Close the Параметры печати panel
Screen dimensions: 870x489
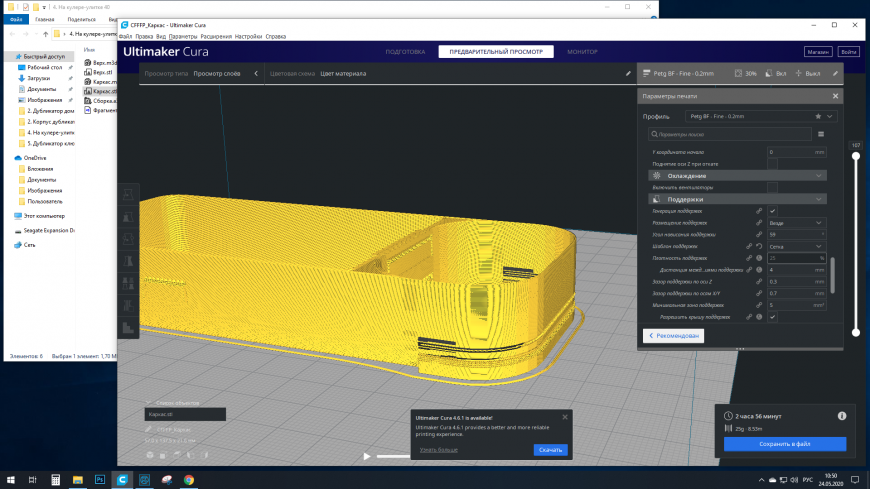point(835,96)
